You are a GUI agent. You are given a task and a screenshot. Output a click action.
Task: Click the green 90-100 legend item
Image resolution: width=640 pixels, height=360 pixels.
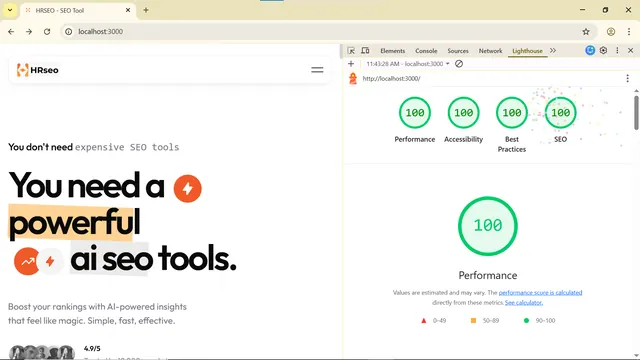coord(539,320)
